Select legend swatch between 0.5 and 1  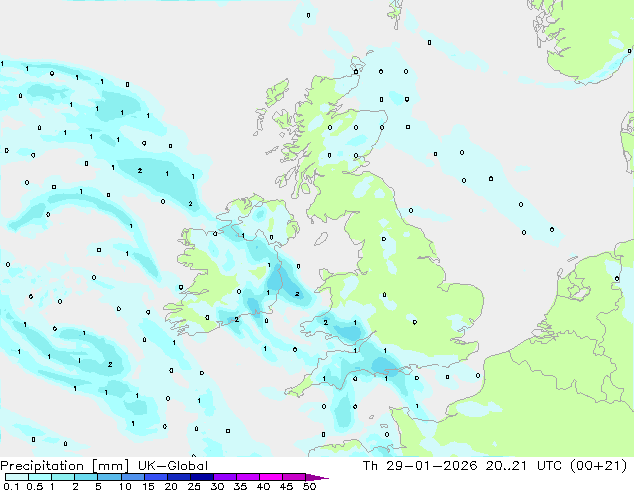pyautogui.click(x=40, y=477)
